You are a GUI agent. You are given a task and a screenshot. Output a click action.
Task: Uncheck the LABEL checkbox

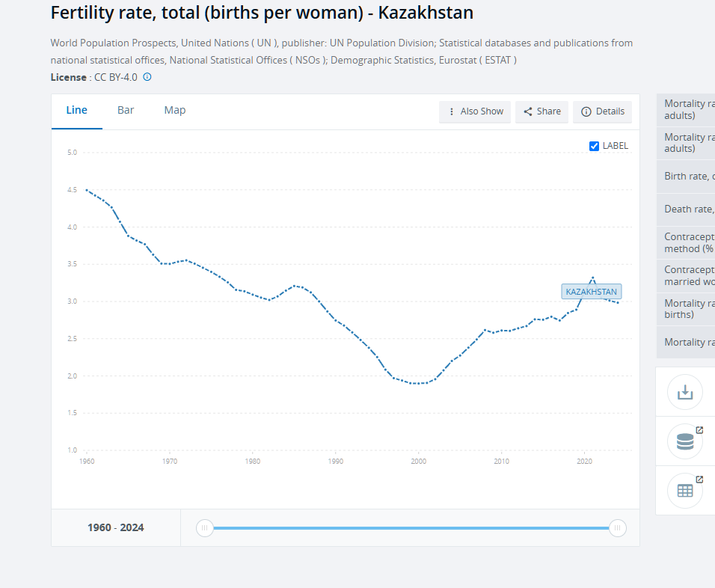coord(594,146)
